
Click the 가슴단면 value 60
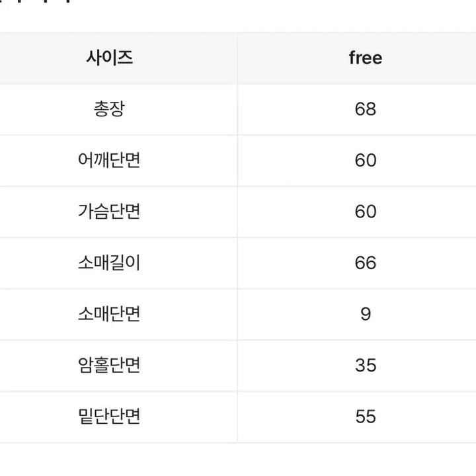coord(365,212)
